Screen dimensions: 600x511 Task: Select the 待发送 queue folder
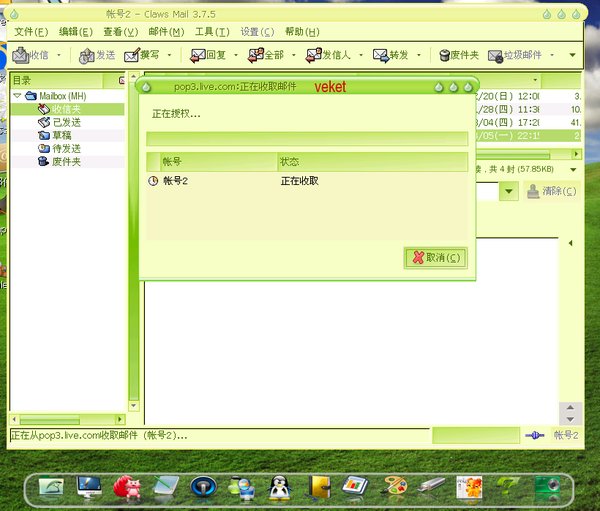pyautogui.click(x=67, y=149)
